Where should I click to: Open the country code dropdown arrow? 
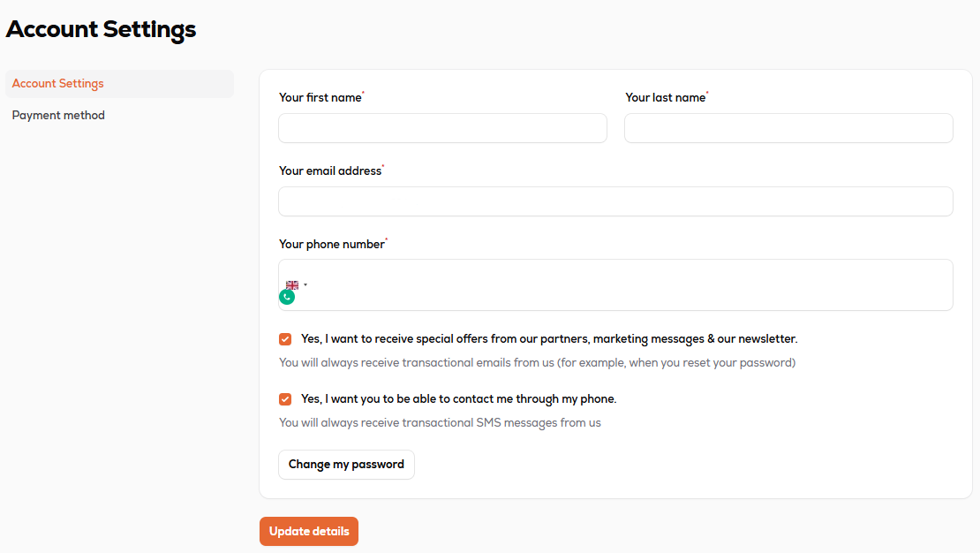pos(305,285)
